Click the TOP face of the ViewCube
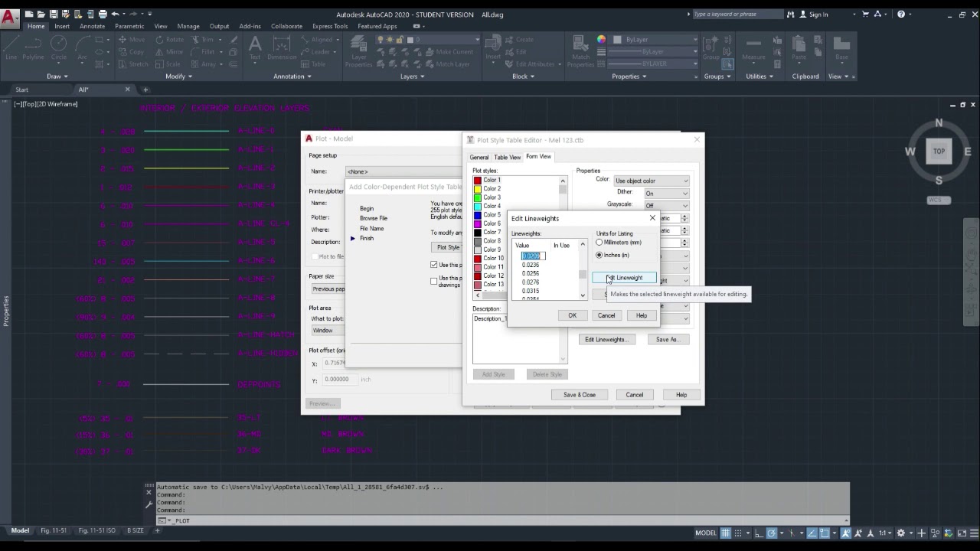This screenshot has width=980, height=551. coord(939,151)
